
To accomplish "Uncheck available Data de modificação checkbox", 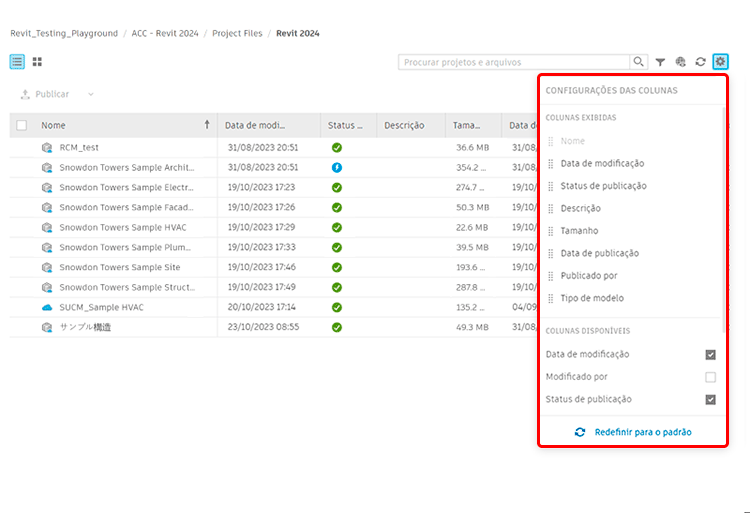I will pos(710,355).
